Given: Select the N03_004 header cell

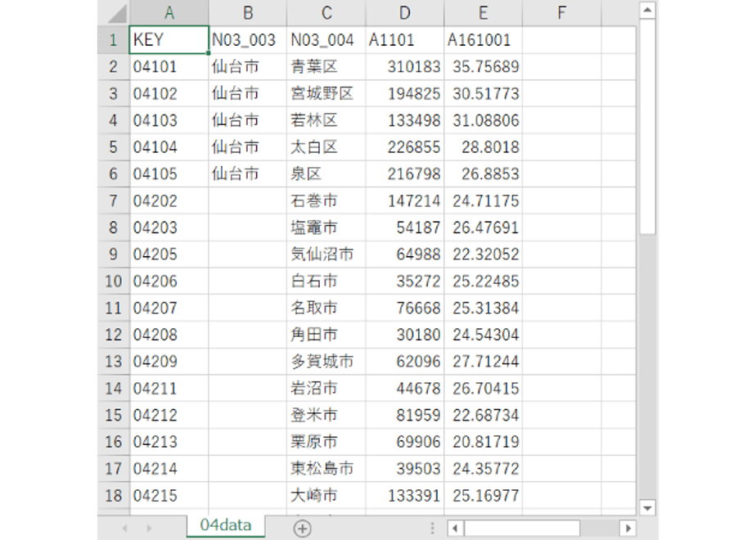Looking at the screenshot, I should click(x=326, y=39).
